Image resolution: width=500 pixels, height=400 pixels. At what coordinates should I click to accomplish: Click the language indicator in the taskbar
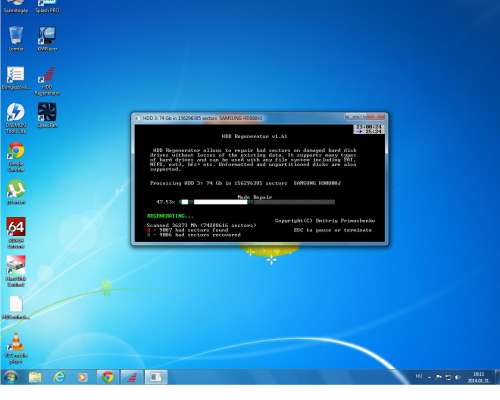(x=419, y=377)
